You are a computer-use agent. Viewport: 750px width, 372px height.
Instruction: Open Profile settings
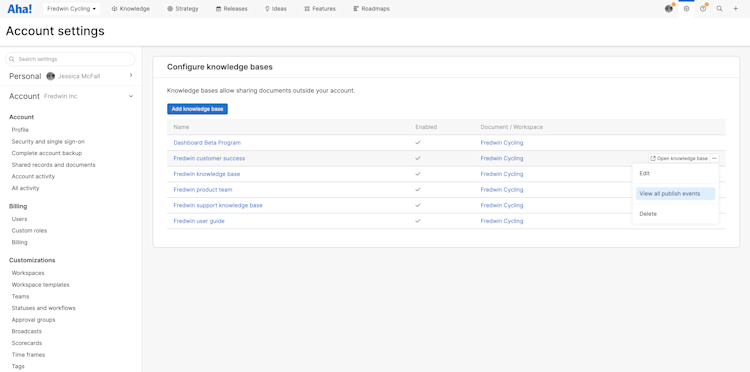click(x=20, y=130)
